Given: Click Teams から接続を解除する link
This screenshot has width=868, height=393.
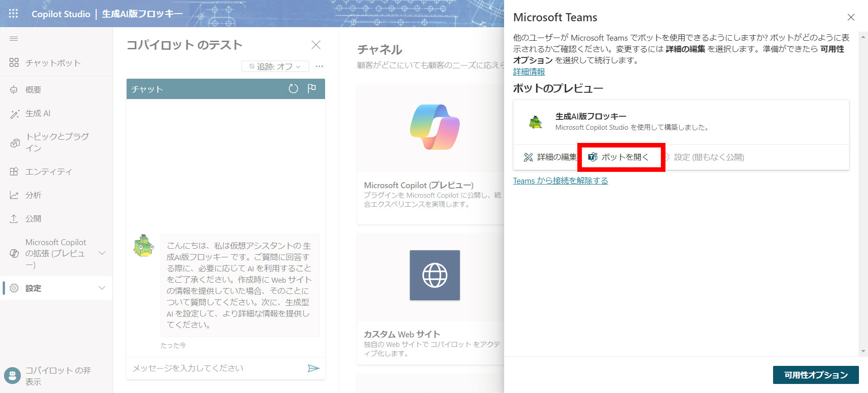Looking at the screenshot, I should [561, 181].
